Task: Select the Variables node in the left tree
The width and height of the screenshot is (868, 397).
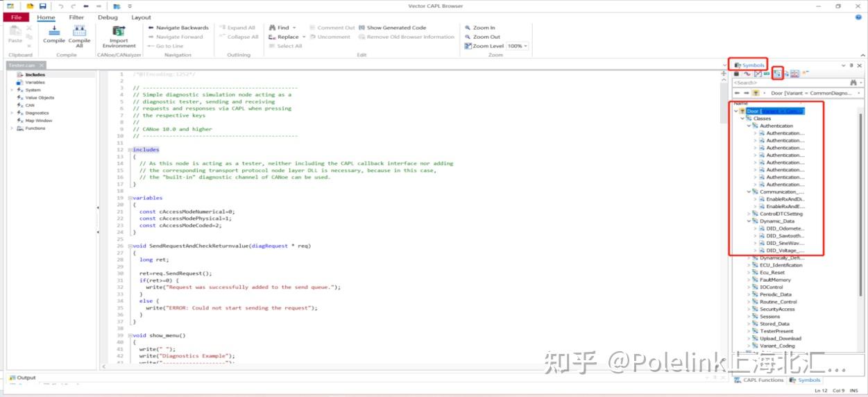Action: [x=35, y=82]
